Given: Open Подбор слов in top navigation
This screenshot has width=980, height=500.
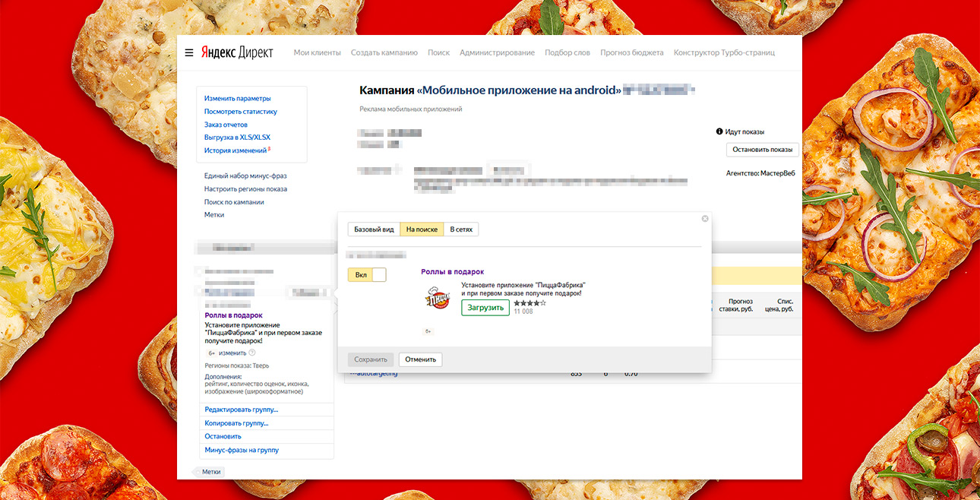Looking at the screenshot, I should tap(567, 53).
